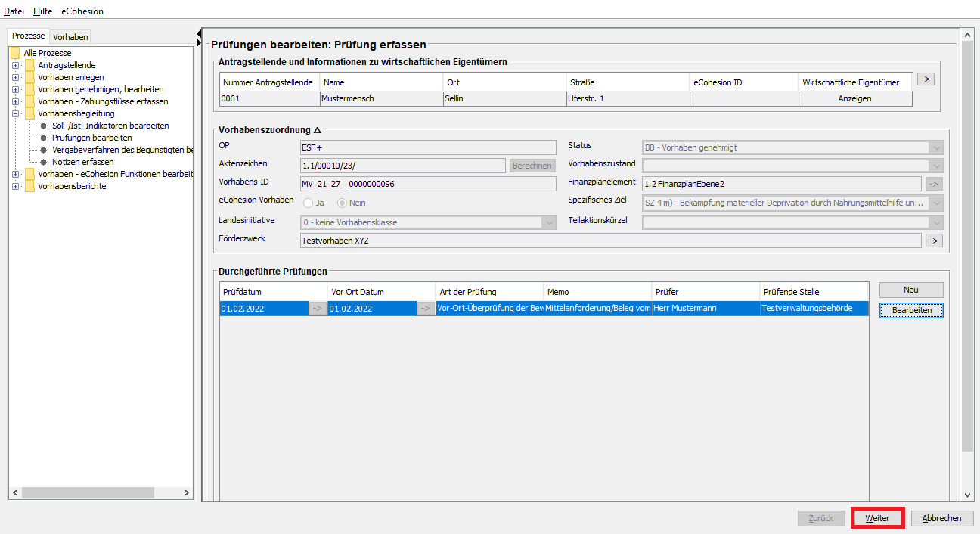Open the Spezifisches Ziel dropdown
Screen dimensions: 980x534
937,203
